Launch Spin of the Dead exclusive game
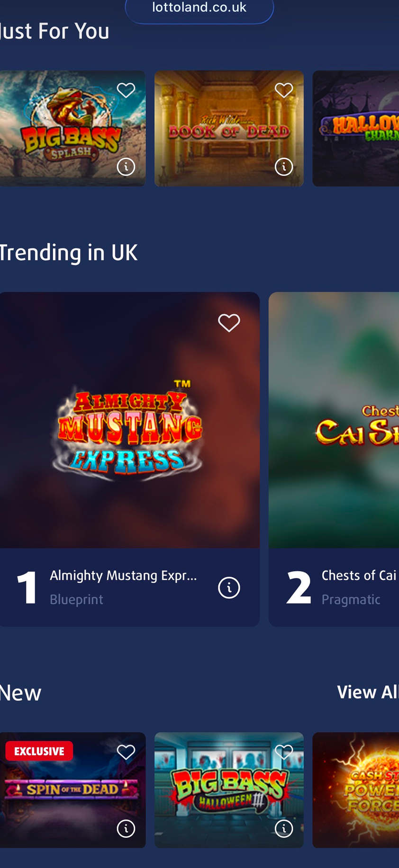 pyautogui.click(x=66, y=795)
